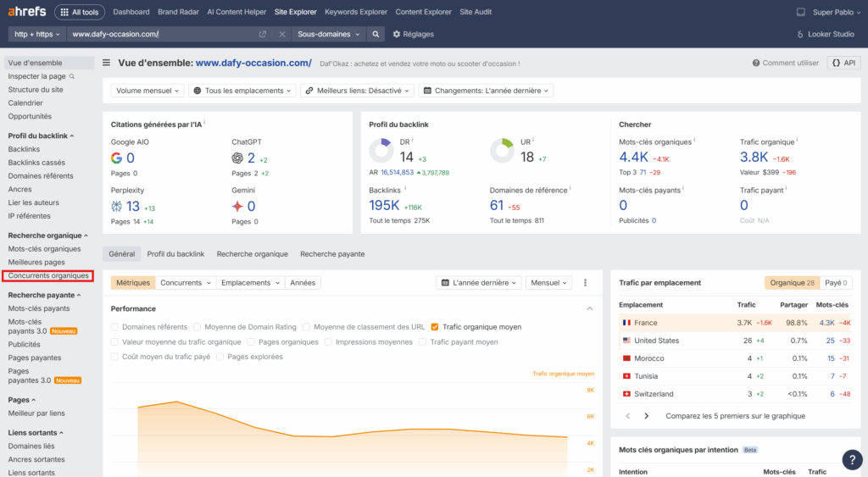Click the monitor icon near Super Pablo
This screenshot has width=868, height=477.
pos(800,12)
